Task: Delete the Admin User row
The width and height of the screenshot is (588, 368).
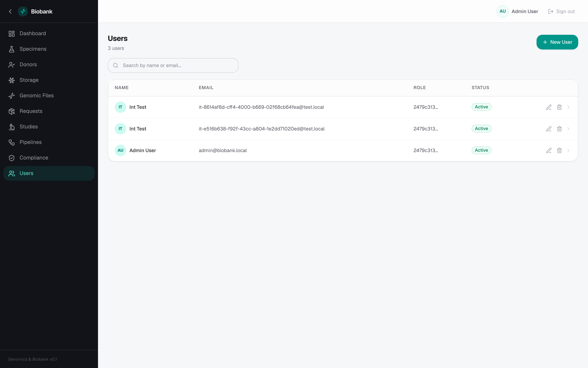Action: (559, 150)
